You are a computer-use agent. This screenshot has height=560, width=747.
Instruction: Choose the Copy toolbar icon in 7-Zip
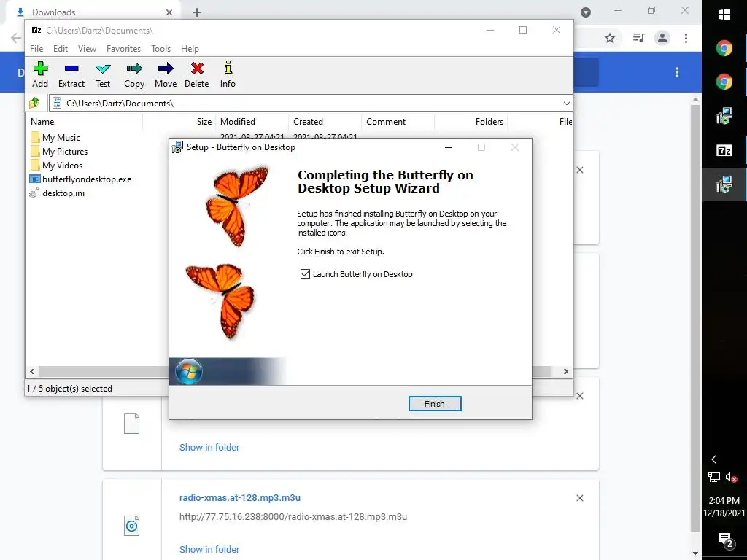pyautogui.click(x=134, y=69)
